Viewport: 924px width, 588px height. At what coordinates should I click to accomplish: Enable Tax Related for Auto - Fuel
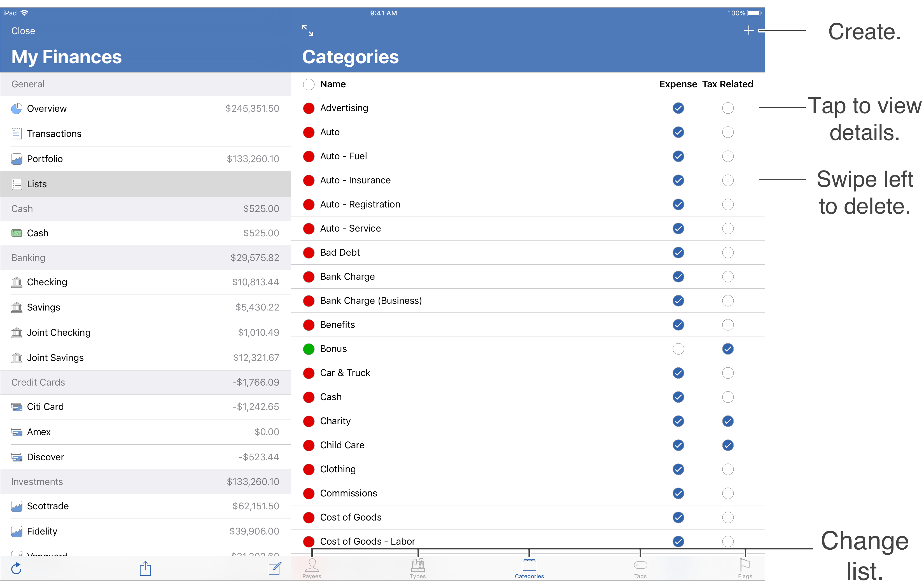(x=727, y=156)
